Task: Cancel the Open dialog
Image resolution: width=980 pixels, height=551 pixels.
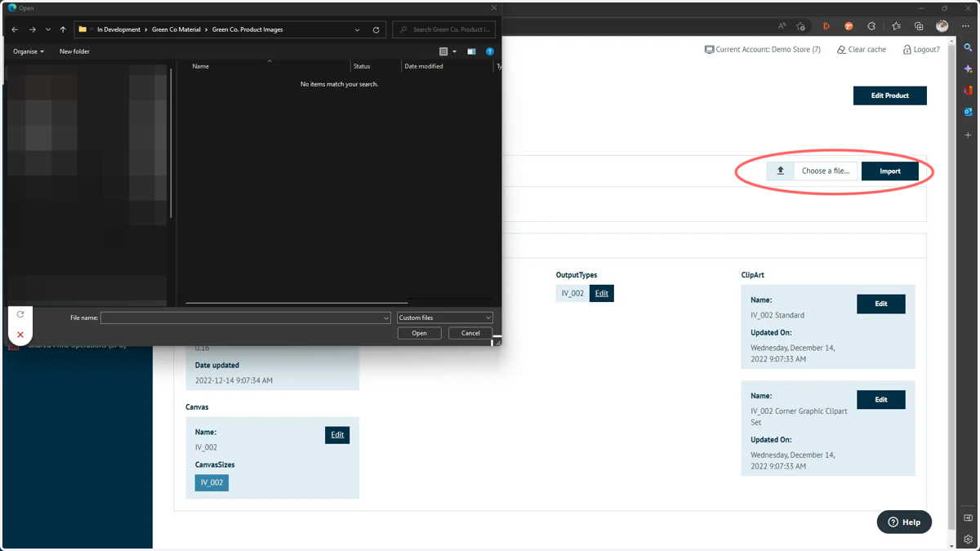Action: 470,333
